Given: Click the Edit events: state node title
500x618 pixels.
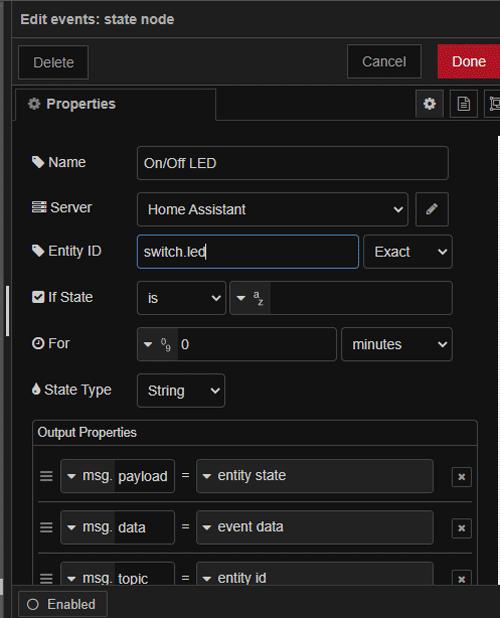Looking at the screenshot, I should [x=97, y=19].
